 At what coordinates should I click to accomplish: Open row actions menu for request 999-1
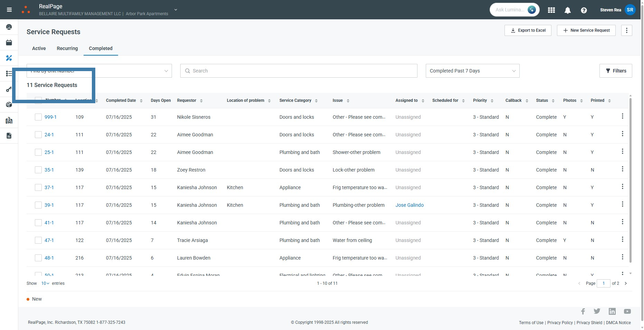(x=622, y=116)
